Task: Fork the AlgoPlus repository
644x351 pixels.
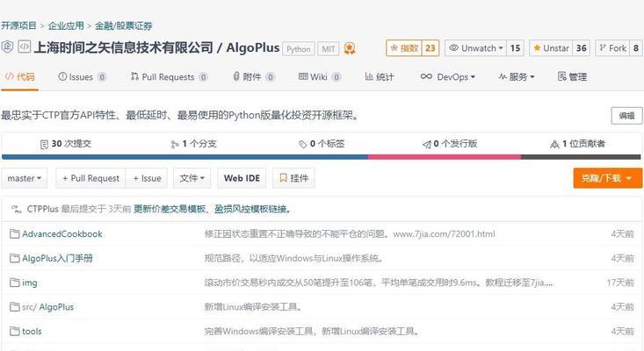Action: (612, 48)
